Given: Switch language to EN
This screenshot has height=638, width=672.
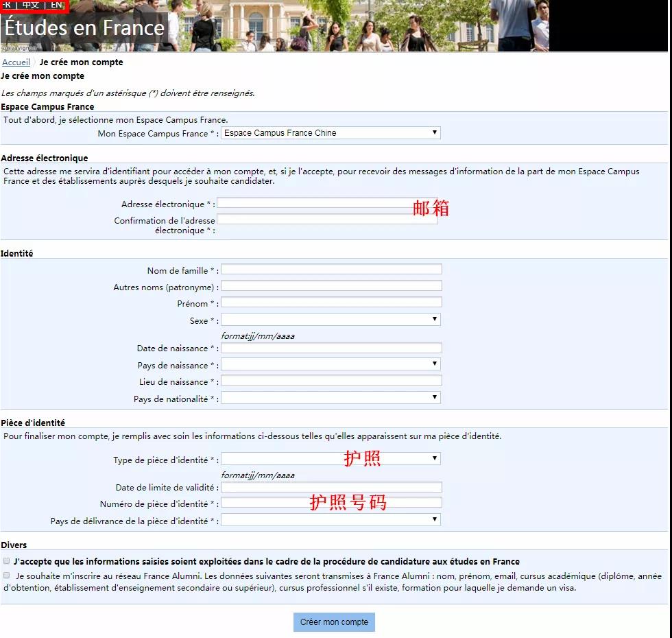Looking at the screenshot, I should (x=56, y=5).
